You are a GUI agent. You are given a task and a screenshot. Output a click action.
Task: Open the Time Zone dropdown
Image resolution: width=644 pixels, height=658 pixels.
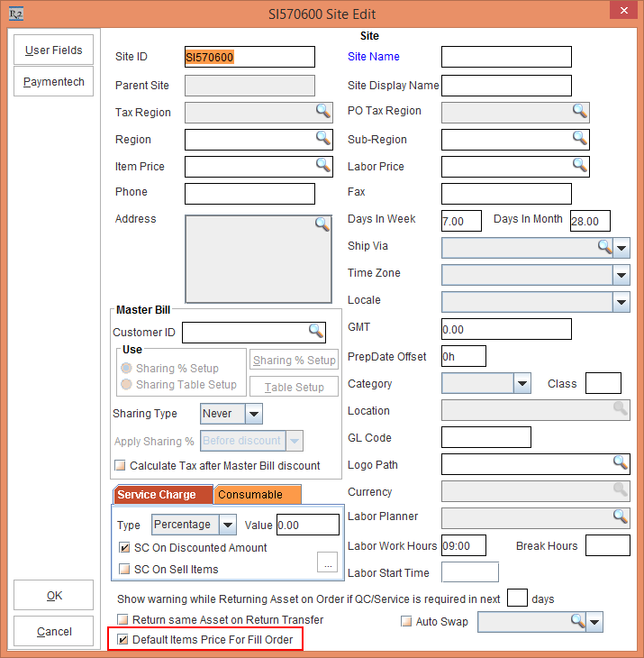(621, 275)
